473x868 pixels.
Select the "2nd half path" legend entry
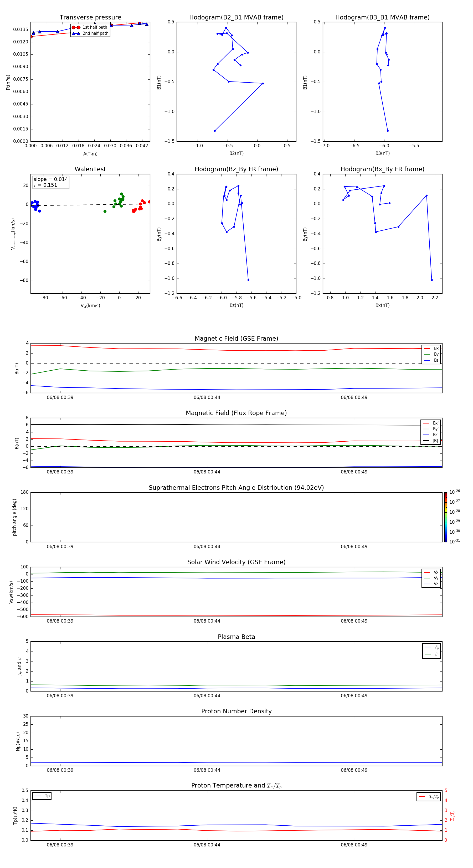pyautogui.click(x=90, y=33)
